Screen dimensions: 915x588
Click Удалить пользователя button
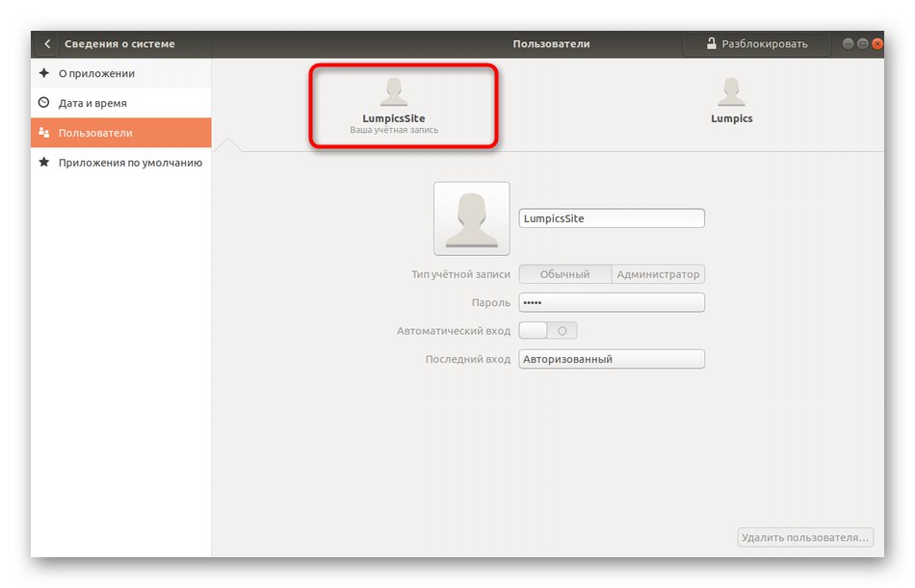[805, 537]
